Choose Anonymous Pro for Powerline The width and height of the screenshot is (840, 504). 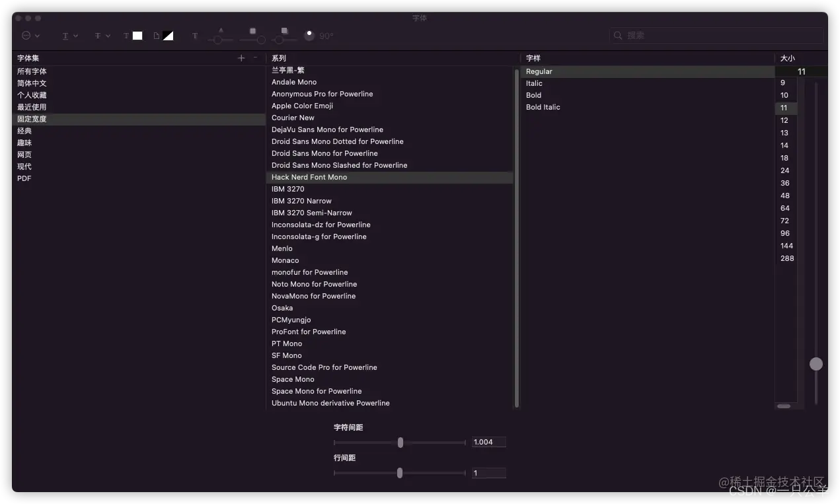point(390,94)
